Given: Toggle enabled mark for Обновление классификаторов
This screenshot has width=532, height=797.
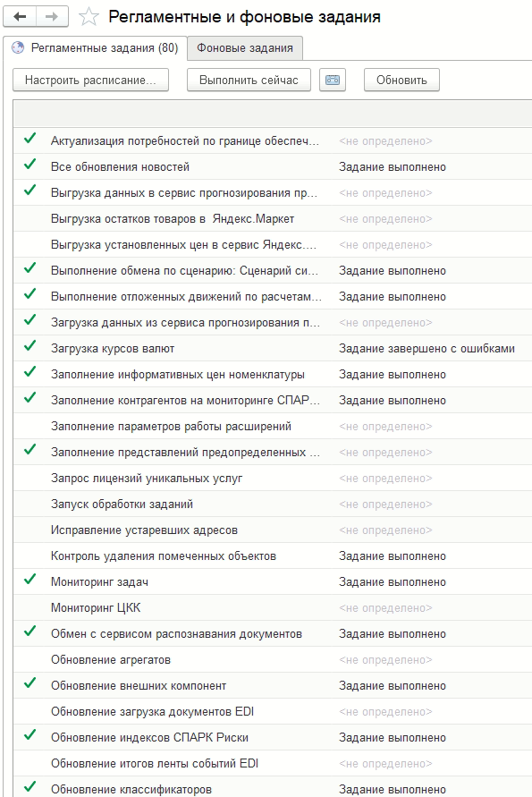Looking at the screenshot, I should (30, 786).
